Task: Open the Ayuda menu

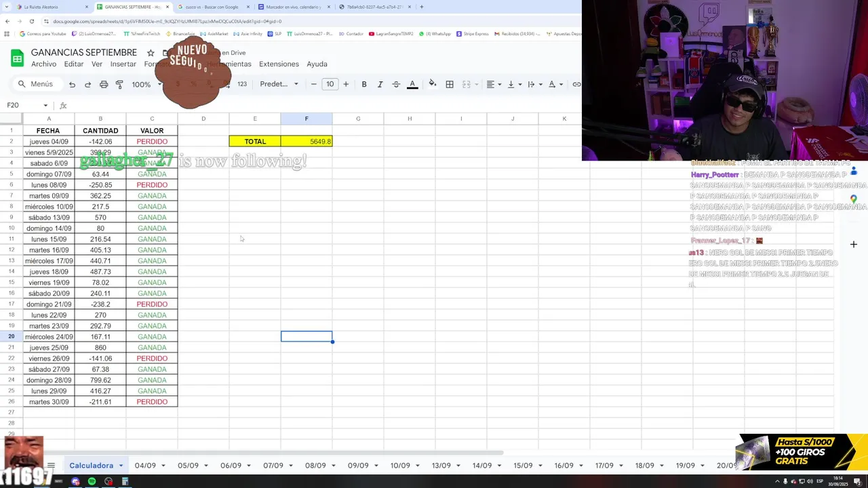Action: click(317, 64)
